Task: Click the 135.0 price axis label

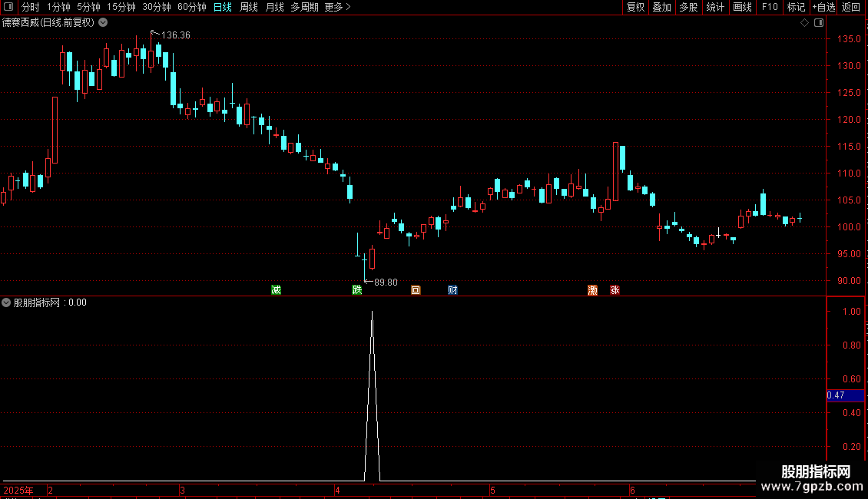Action: (849, 39)
